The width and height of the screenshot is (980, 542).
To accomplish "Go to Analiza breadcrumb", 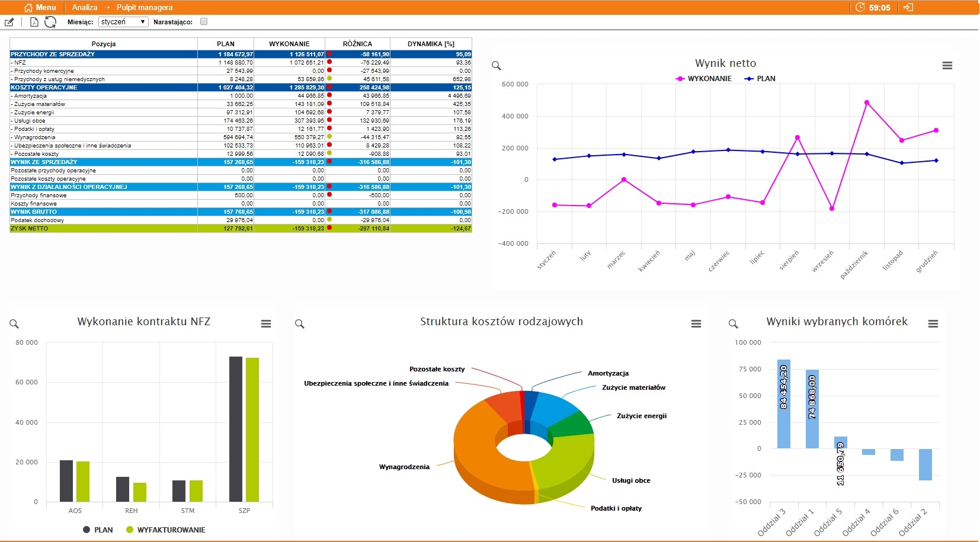I will coord(84,7).
